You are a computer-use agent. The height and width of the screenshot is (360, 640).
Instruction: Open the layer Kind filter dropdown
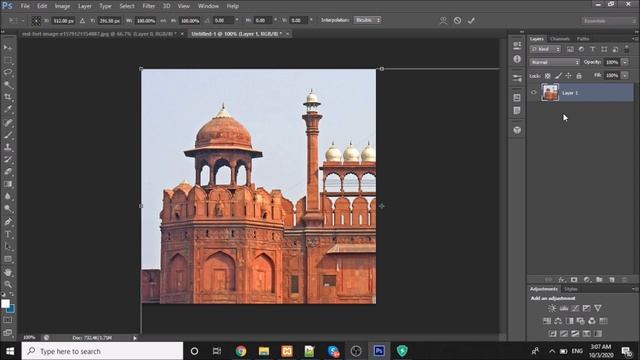click(545, 49)
